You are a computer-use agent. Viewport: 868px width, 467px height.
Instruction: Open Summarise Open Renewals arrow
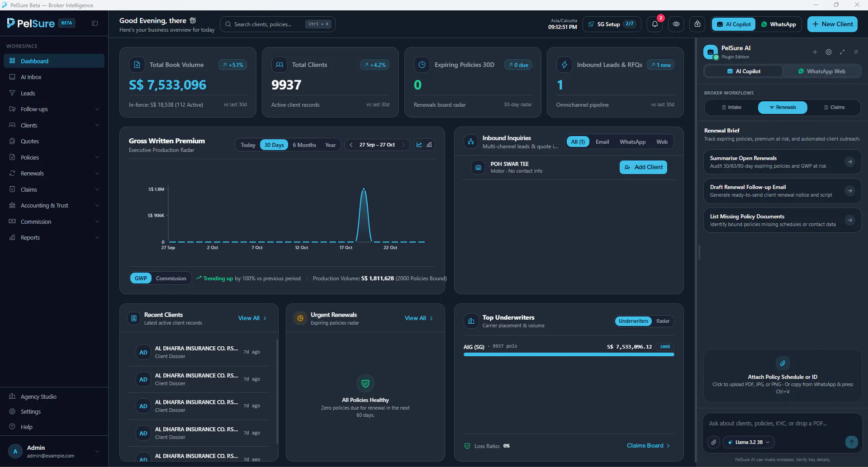pos(850,162)
